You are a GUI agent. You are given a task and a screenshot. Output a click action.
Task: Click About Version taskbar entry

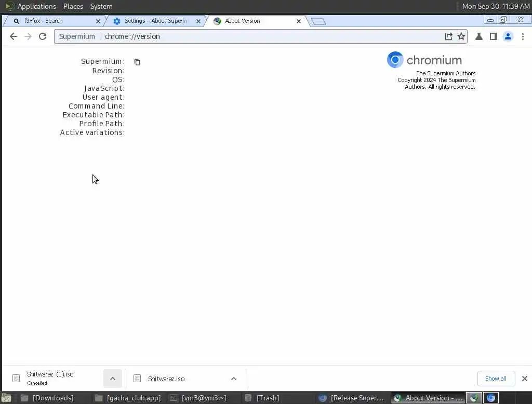[x=428, y=398]
